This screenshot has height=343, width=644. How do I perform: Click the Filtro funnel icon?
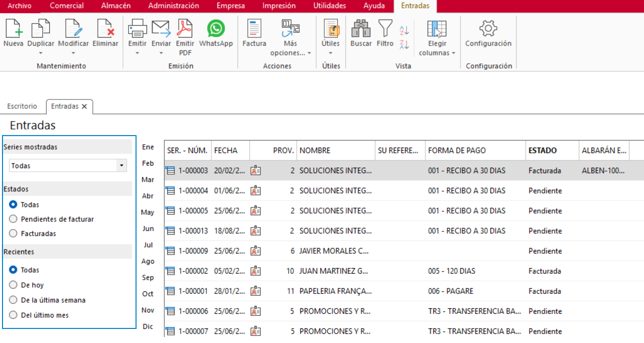pos(385,28)
